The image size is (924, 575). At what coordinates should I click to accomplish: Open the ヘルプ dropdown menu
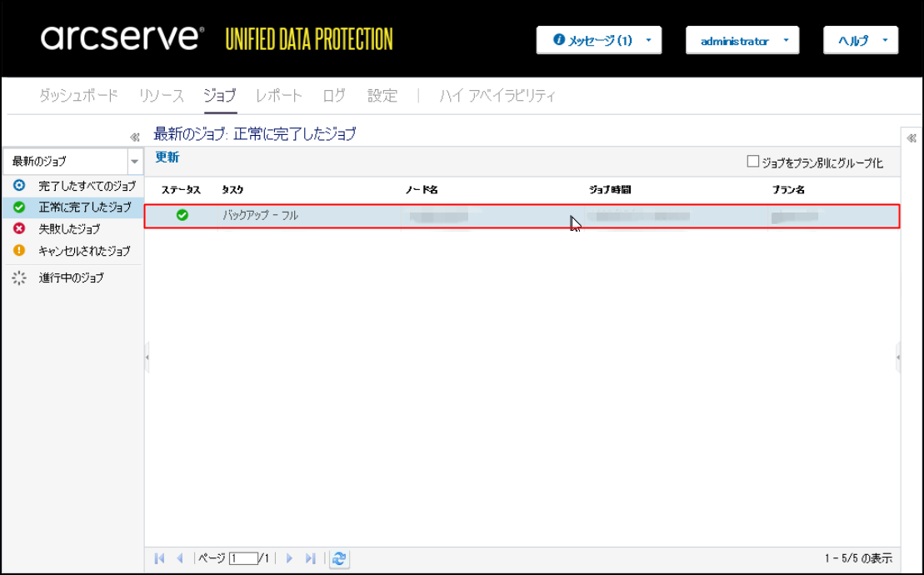861,40
